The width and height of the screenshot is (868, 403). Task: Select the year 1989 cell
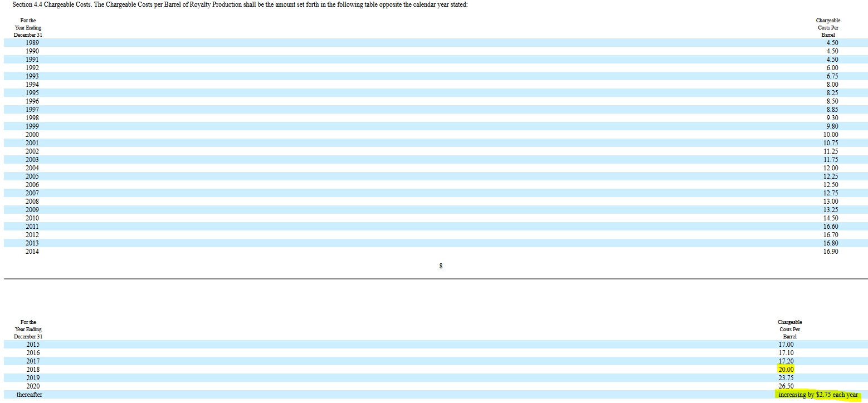[x=32, y=42]
